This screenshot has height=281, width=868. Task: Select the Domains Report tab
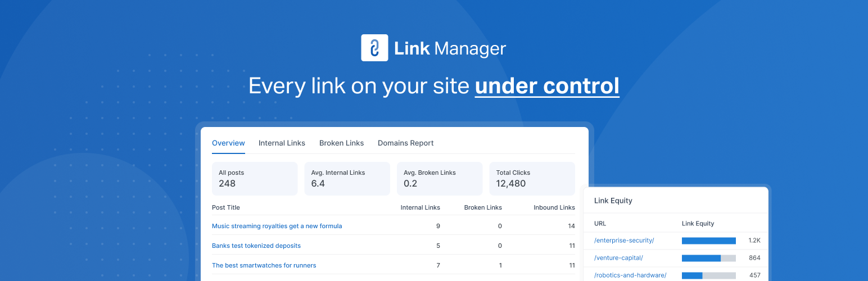pos(405,143)
